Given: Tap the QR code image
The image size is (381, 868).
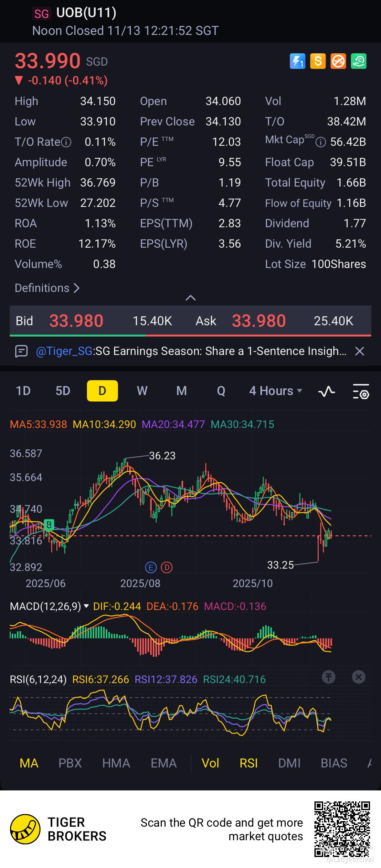Looking at the screenshot, I should 342,830.
